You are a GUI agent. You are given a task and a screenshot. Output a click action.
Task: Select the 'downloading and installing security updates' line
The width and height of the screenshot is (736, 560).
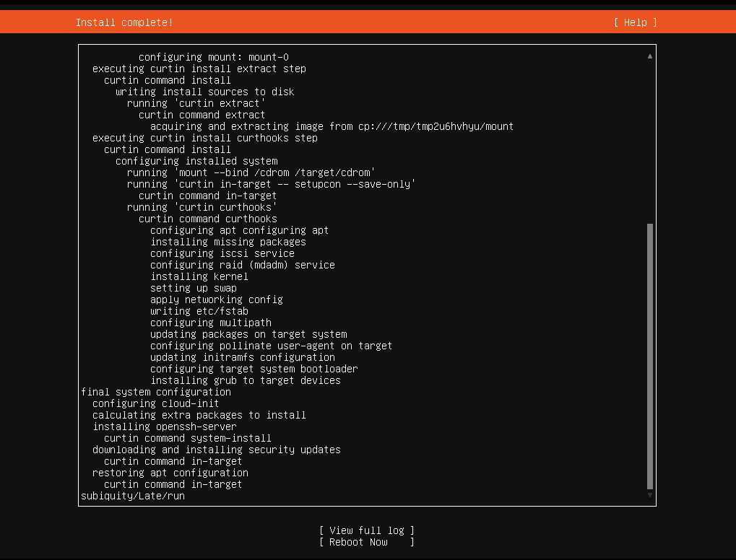216,449
